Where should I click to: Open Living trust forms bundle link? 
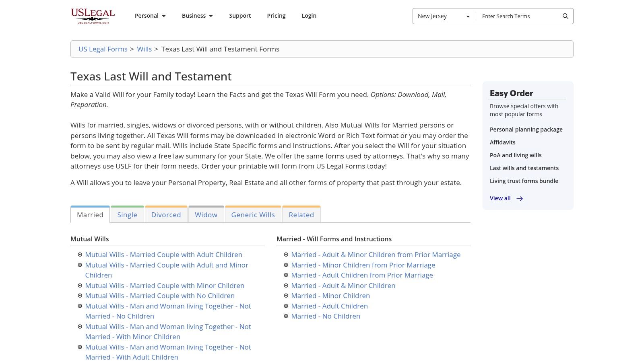pos(524,181)
